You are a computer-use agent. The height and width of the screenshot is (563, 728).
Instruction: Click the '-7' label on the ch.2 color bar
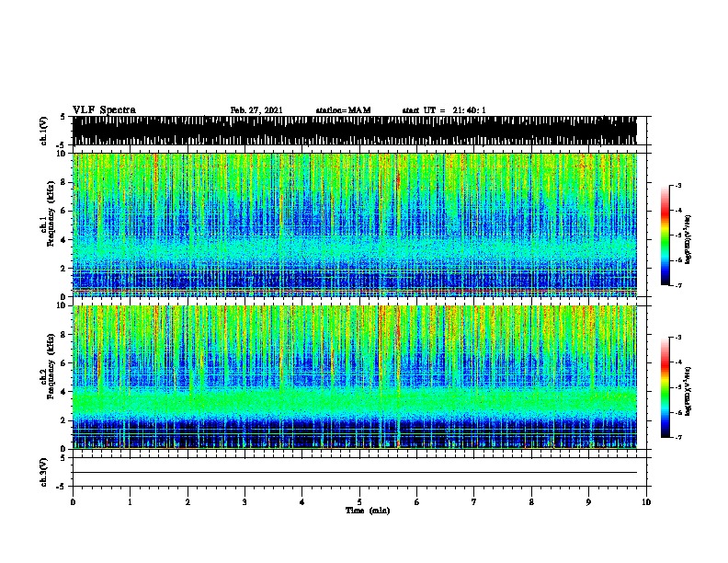tap(677, 438)
